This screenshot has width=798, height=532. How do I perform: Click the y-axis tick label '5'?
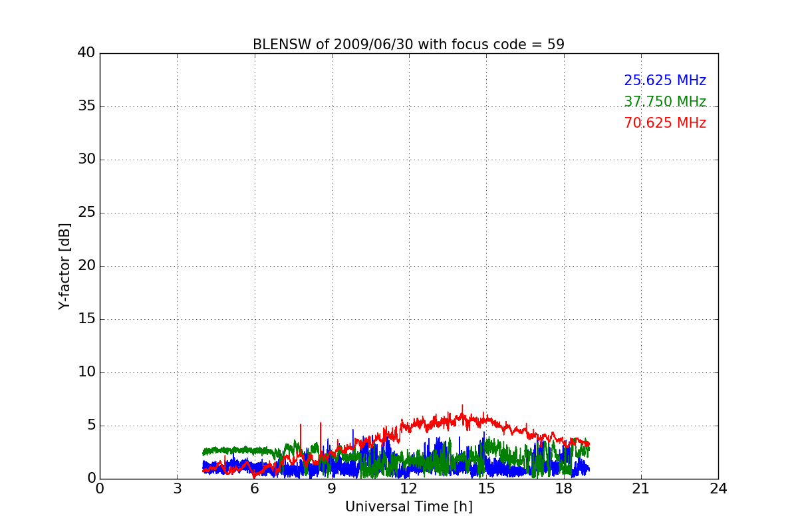[x=91, y=426]
